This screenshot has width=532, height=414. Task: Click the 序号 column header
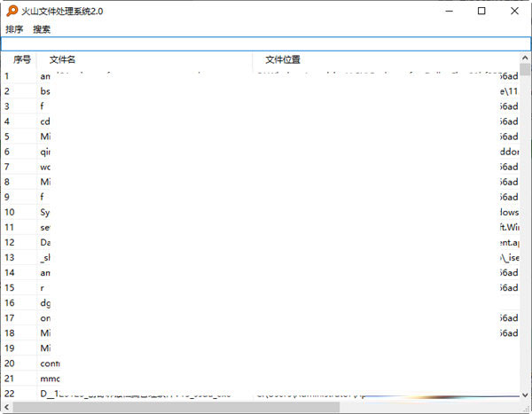pos(22,59)
